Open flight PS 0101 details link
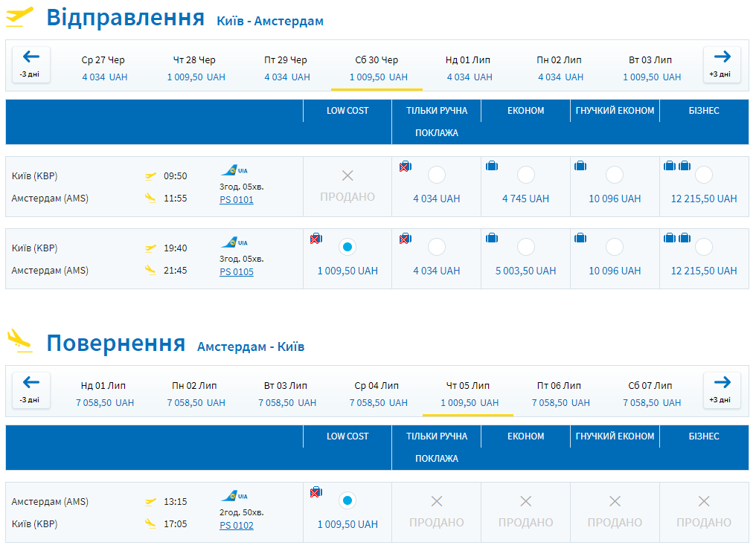The width and height of the screenshot is (756, 548). click(x=237, y=200)
